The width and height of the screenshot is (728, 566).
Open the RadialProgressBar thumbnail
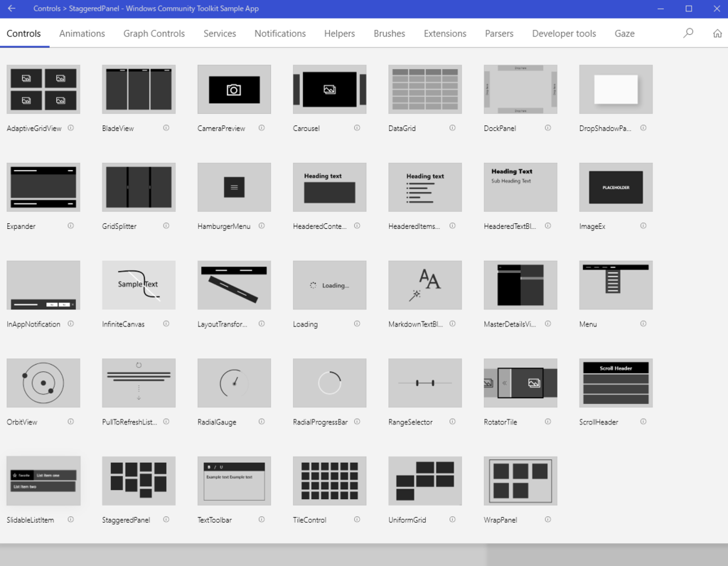click(x=330, y=383)
